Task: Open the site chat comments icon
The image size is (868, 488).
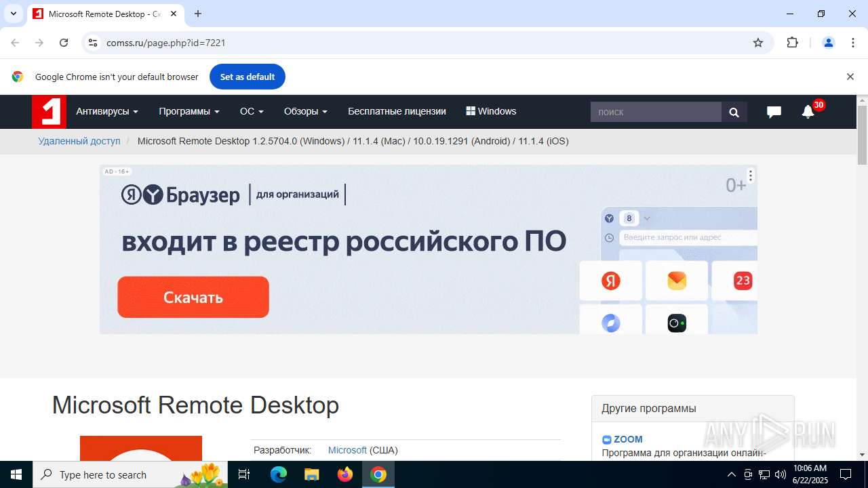Action: [774, 113]
